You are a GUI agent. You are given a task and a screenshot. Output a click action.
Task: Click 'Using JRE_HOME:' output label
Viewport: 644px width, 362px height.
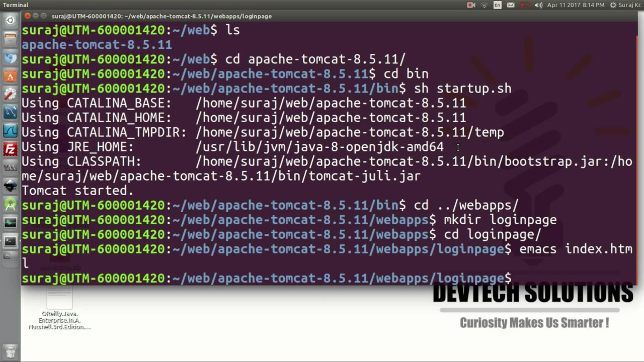[x=77, y=147]
